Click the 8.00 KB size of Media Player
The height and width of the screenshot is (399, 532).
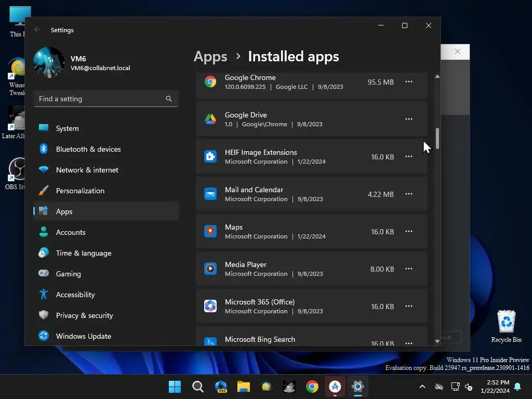coord(382,269)
